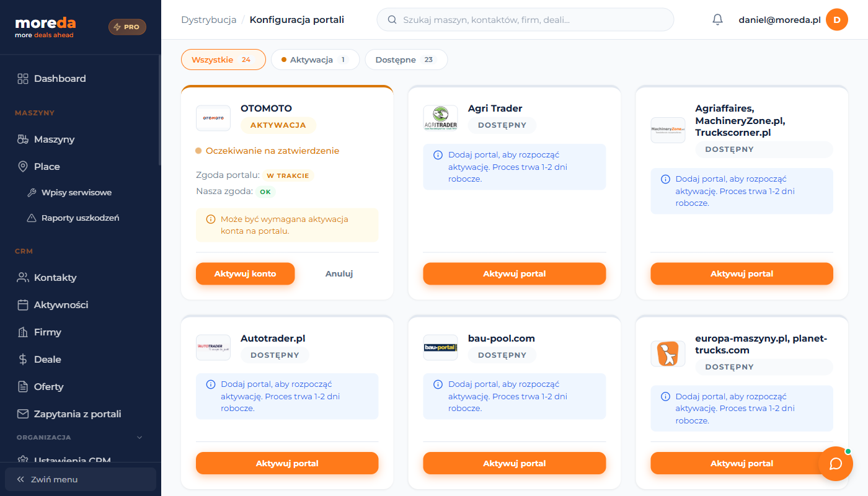Click Aktywuj portal for Autotrader.pl
The width and height of the screenshot is (868, 496).
pyautogui.click(x=287, y=464)
